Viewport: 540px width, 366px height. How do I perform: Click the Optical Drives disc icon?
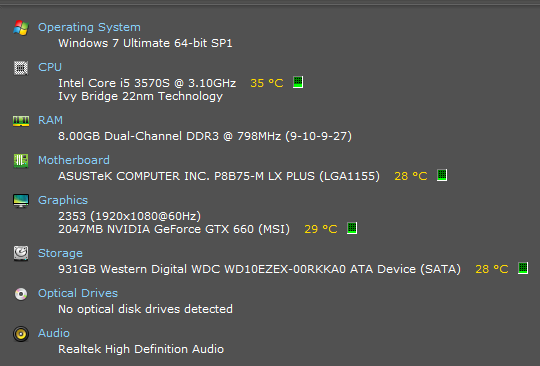(x=21, y=294)
